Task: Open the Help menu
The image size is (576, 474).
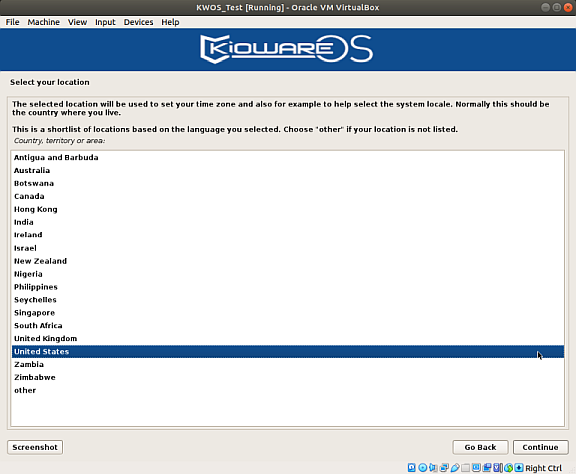Action: coord(170,22)
